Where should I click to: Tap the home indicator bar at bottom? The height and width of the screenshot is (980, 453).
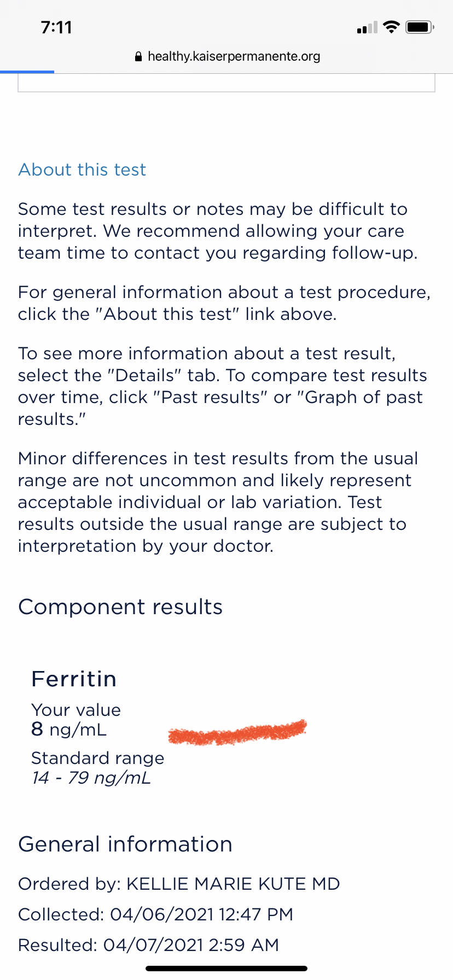pyautogui.click(x=226, y=969)
